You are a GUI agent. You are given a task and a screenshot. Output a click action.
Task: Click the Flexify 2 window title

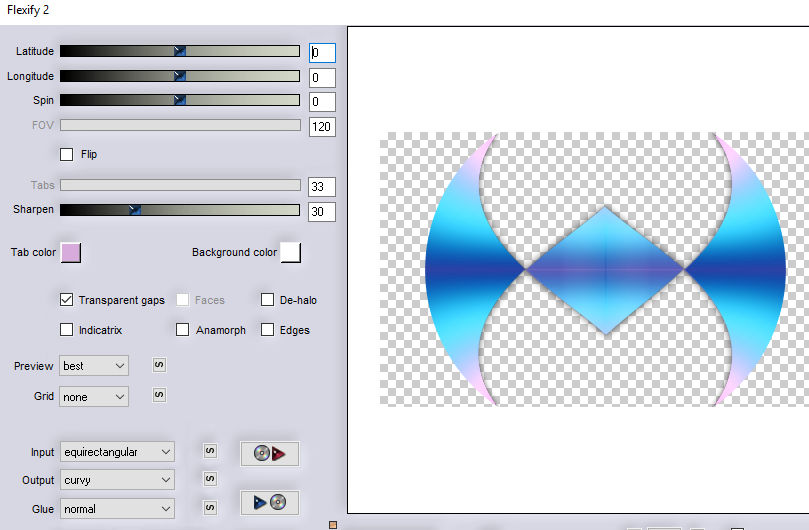pos(28,10)
